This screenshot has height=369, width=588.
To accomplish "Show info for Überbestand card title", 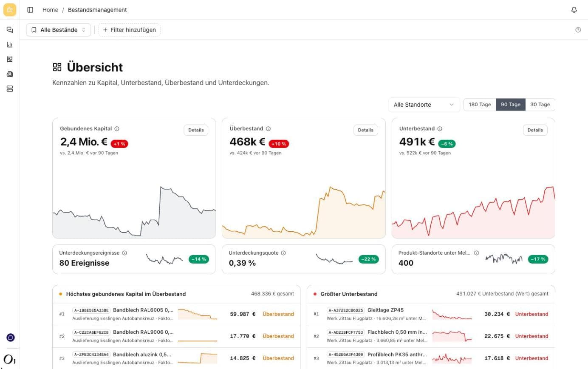I will point(268,129).
